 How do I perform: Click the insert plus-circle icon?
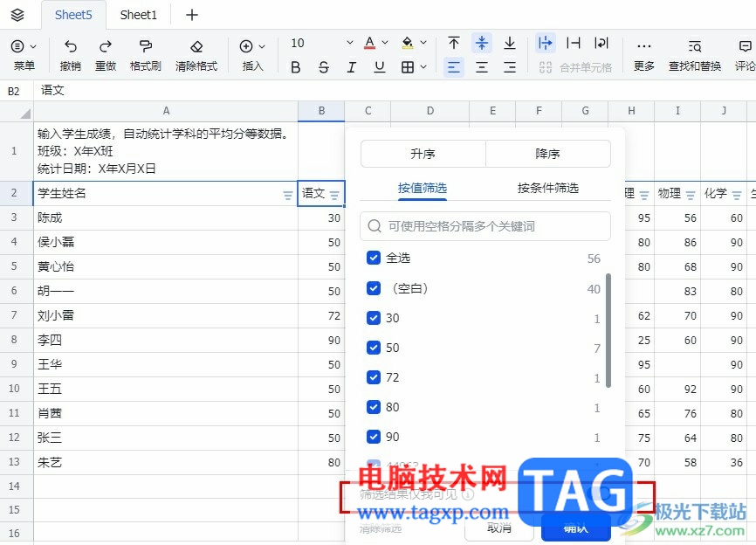(x=246, y=46)
